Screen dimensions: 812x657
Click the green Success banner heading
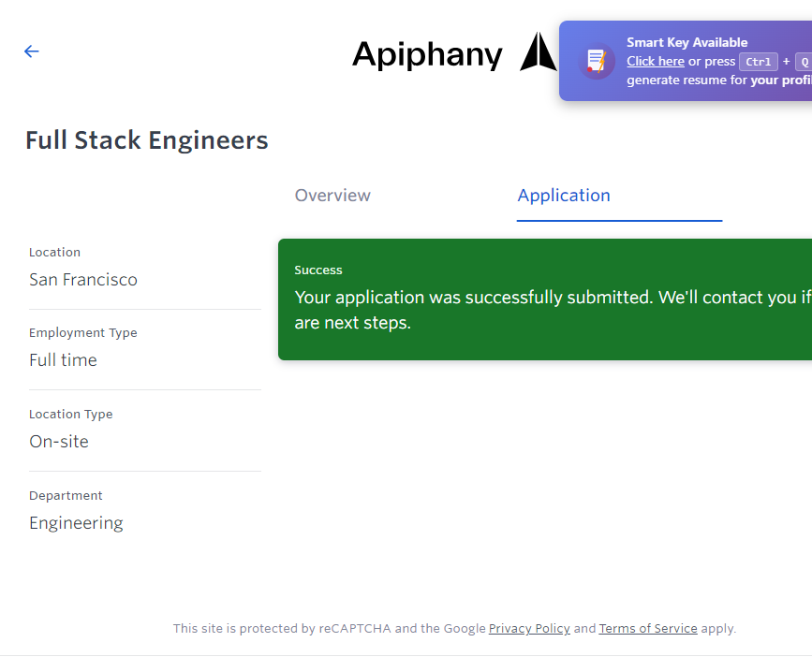(318, 270)
